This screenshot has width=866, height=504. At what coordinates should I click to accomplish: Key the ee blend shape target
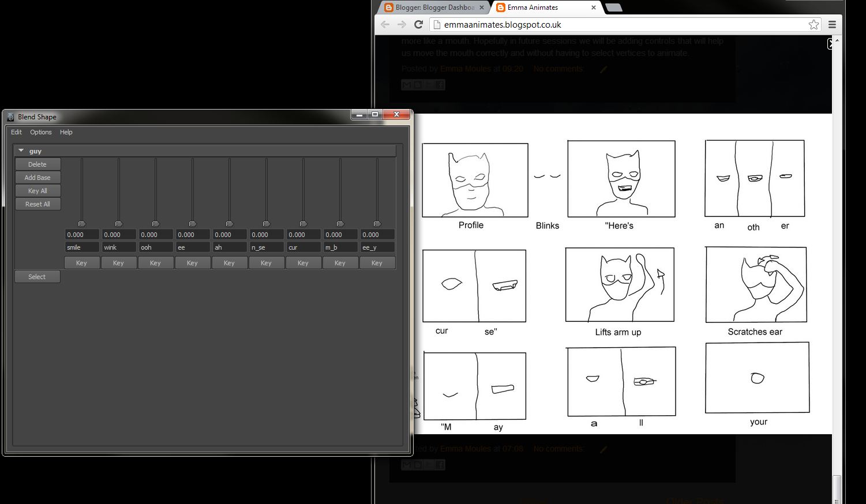point(193,263)
